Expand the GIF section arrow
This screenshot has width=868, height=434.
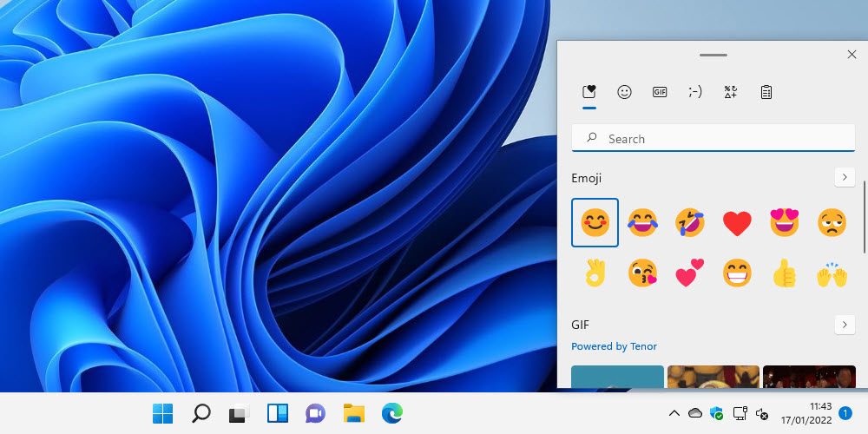click(x=845, y=325)
